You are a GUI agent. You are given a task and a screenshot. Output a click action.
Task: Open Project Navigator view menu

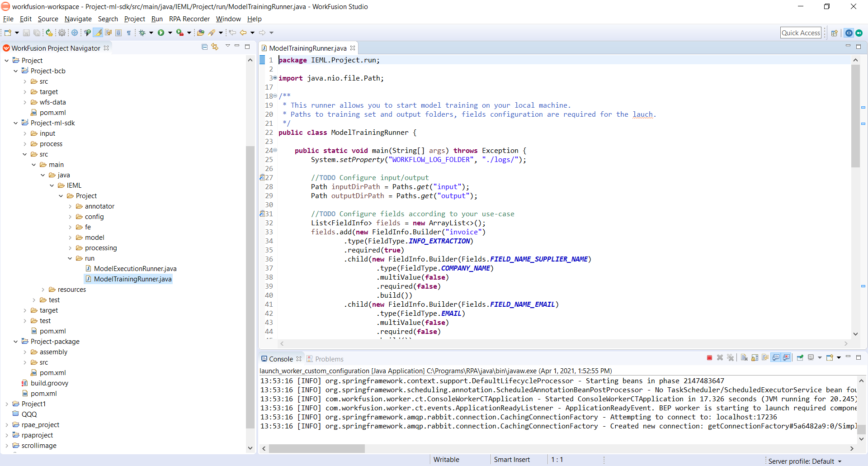click(x=228, y=46)
